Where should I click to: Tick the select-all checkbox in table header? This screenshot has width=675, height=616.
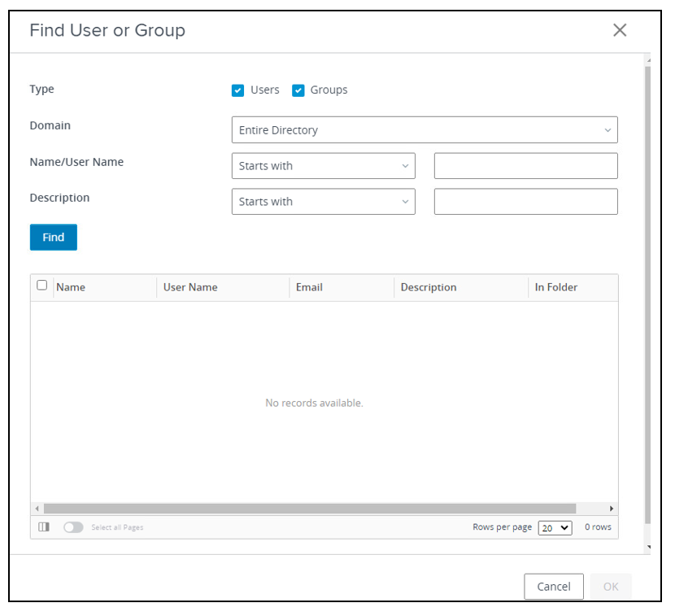[42, 286]
